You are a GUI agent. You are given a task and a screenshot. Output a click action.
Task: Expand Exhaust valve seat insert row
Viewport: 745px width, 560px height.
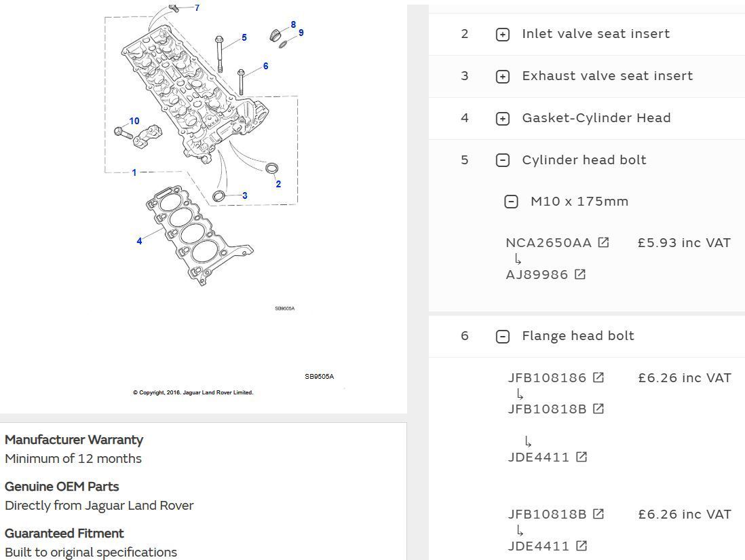(x=503, y=77)
